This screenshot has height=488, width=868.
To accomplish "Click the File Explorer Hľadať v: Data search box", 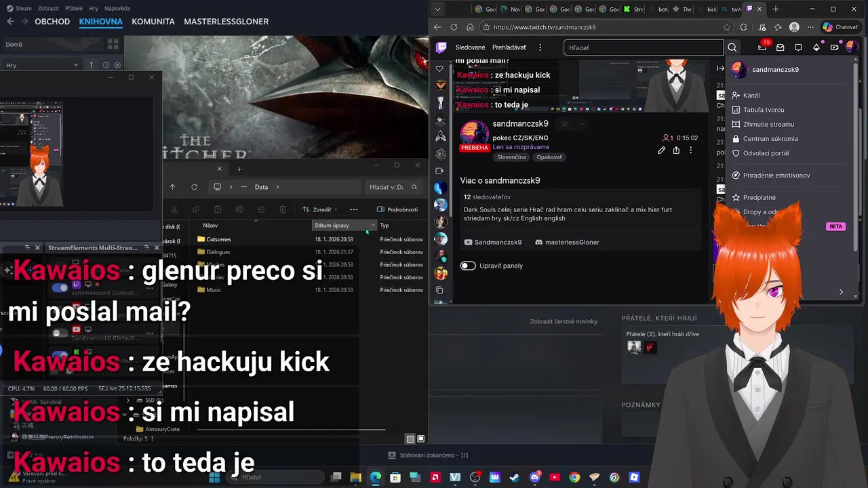I will (x=393, y=187).
